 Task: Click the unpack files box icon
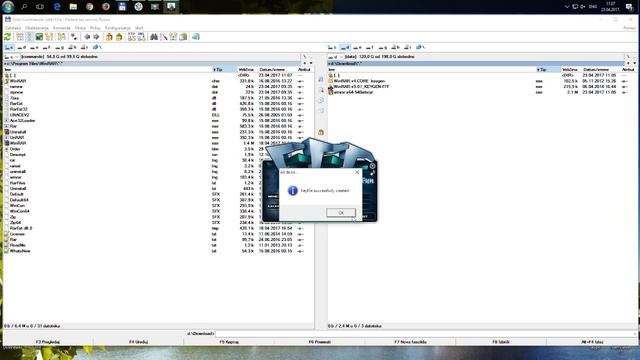(119, 37)
